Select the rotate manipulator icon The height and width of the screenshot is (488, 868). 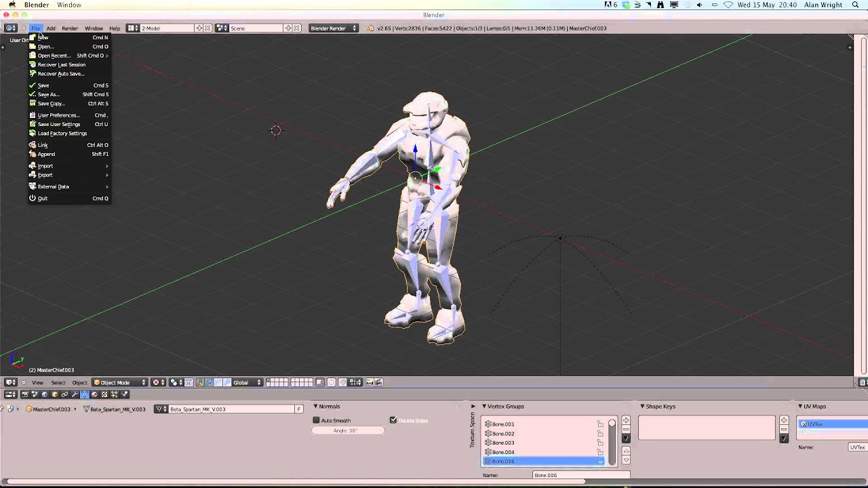pyautogui.click(x=218, y=382)
